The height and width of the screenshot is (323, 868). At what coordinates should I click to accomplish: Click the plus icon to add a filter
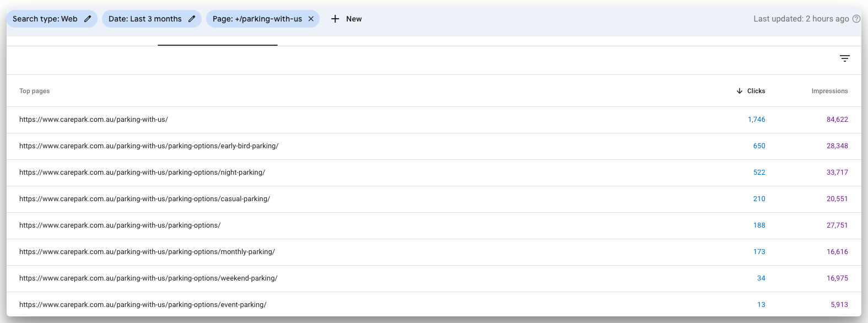click(x=335, y=19)
